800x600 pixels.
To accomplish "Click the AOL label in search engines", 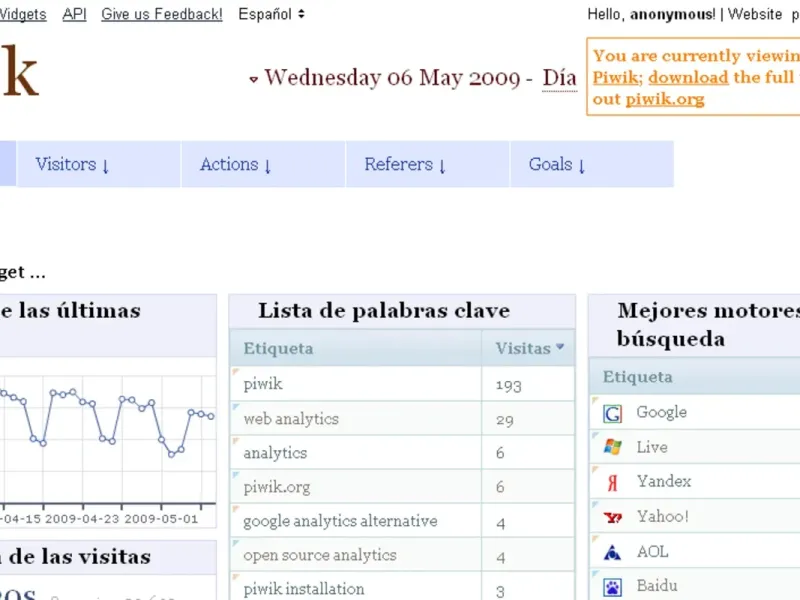I will [652, 552].
